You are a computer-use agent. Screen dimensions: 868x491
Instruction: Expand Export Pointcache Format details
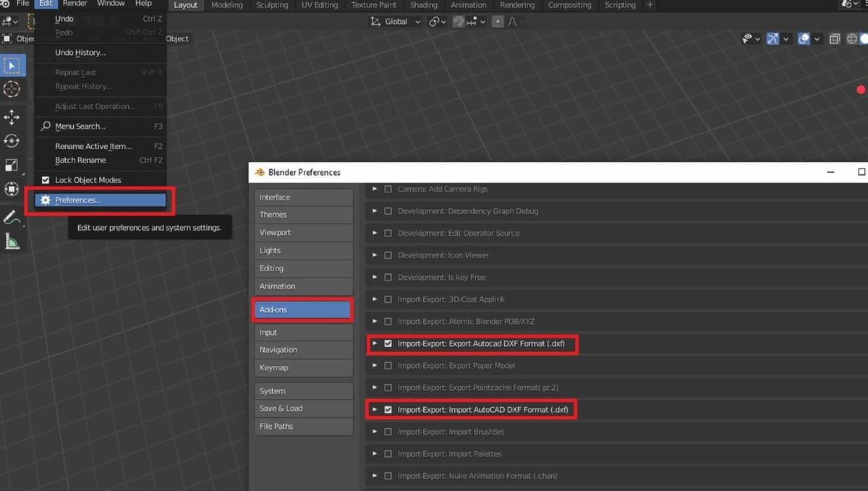click(375, 388)
